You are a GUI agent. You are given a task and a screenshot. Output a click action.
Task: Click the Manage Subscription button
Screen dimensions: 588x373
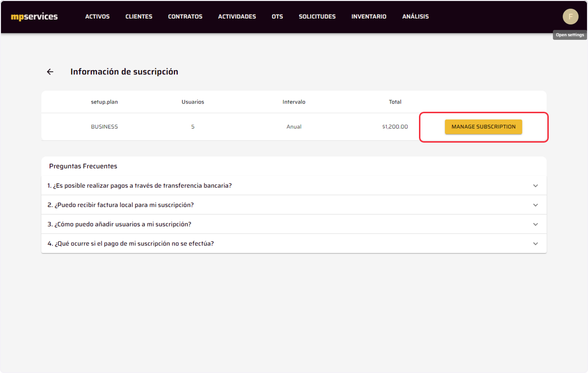point(484,126)
